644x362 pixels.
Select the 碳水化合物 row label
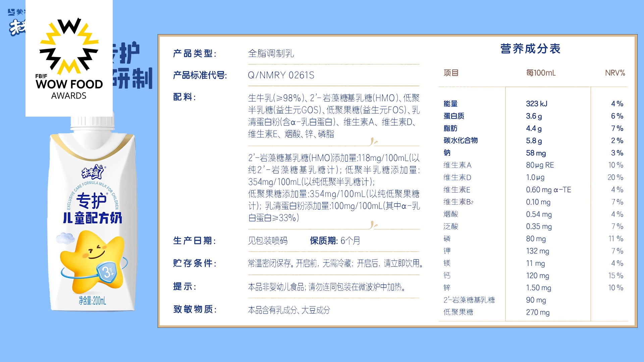(461, 140)
